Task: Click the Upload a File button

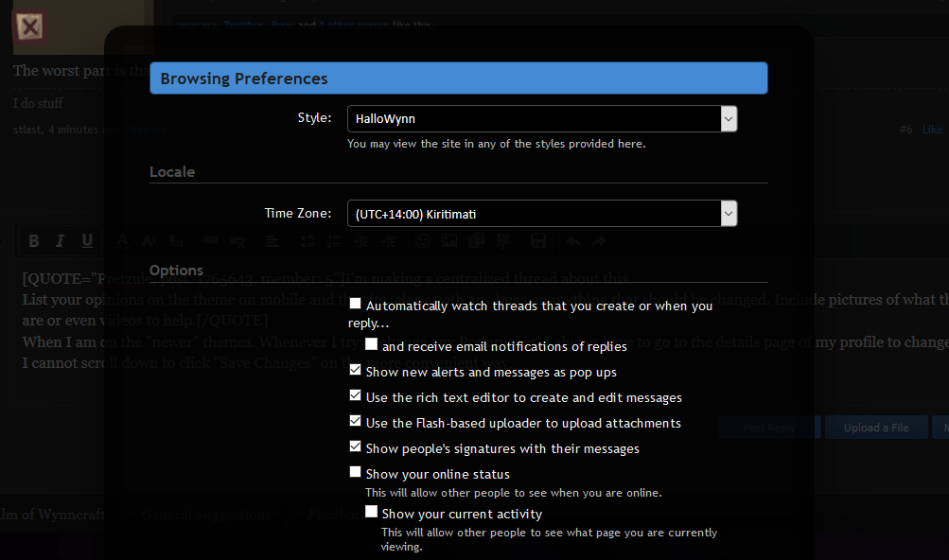Action: pyautogui.click(x=875, y=428)
